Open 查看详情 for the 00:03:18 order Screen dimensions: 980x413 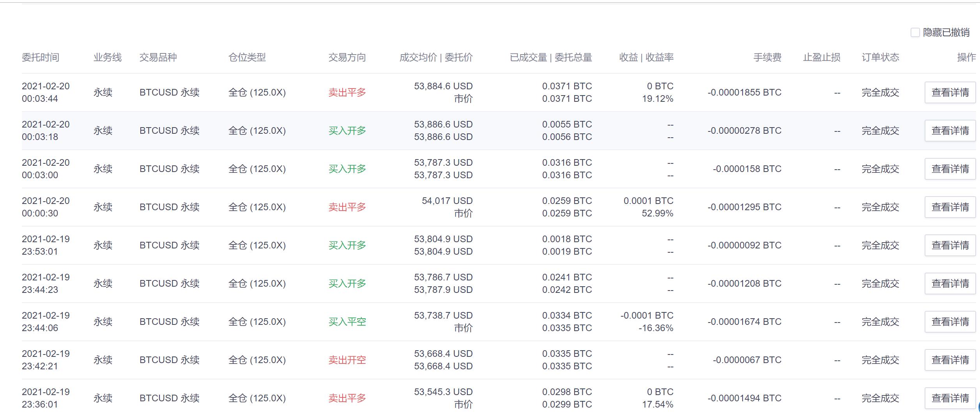coord(950,131)
